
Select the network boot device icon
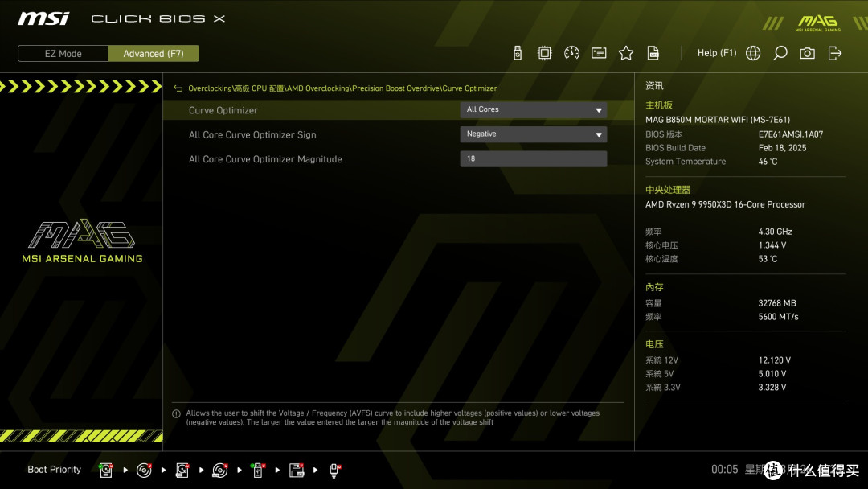(x=334, y=471)
